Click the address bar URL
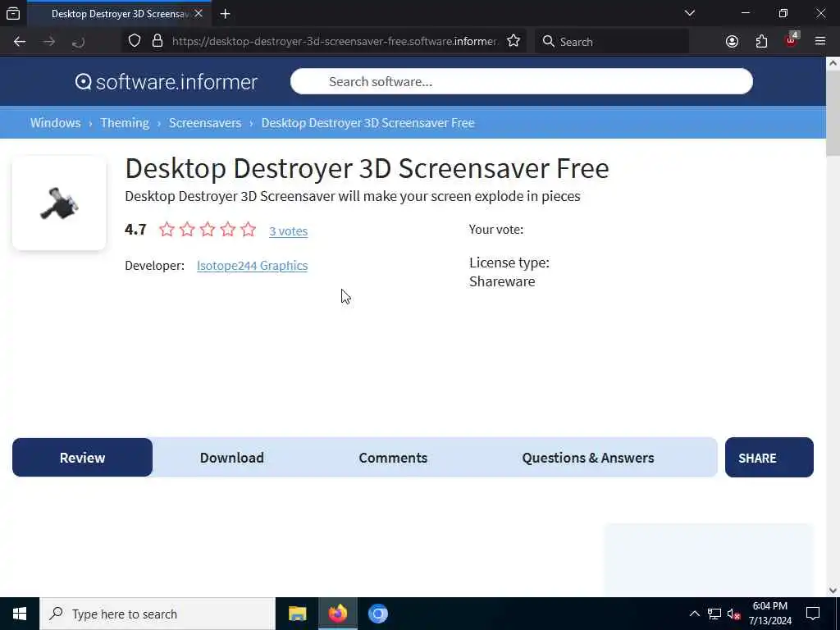The image size is (840, 630). 335,41
